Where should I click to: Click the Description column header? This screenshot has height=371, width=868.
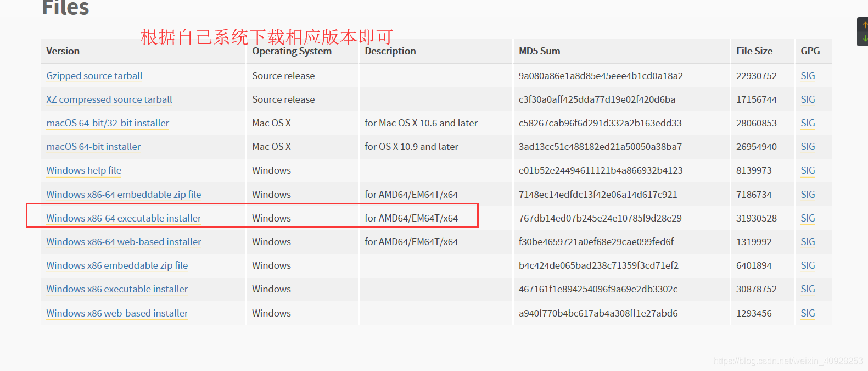click(x=390, y=51)
